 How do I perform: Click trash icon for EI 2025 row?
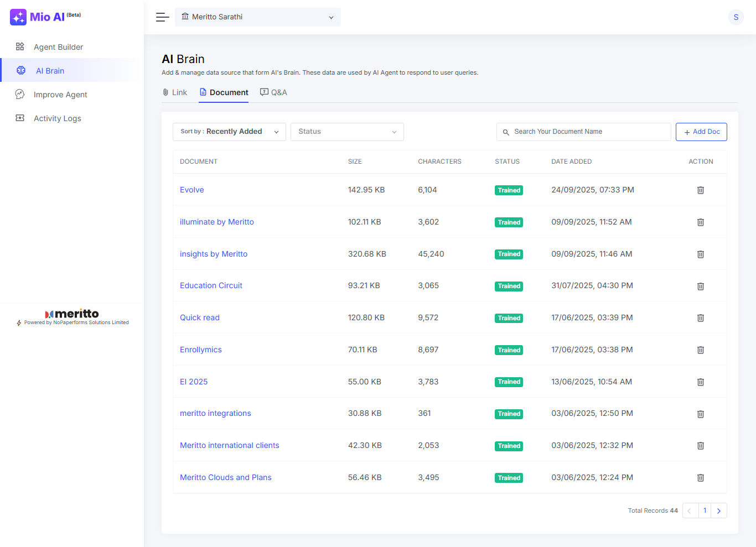click(700, 382)
